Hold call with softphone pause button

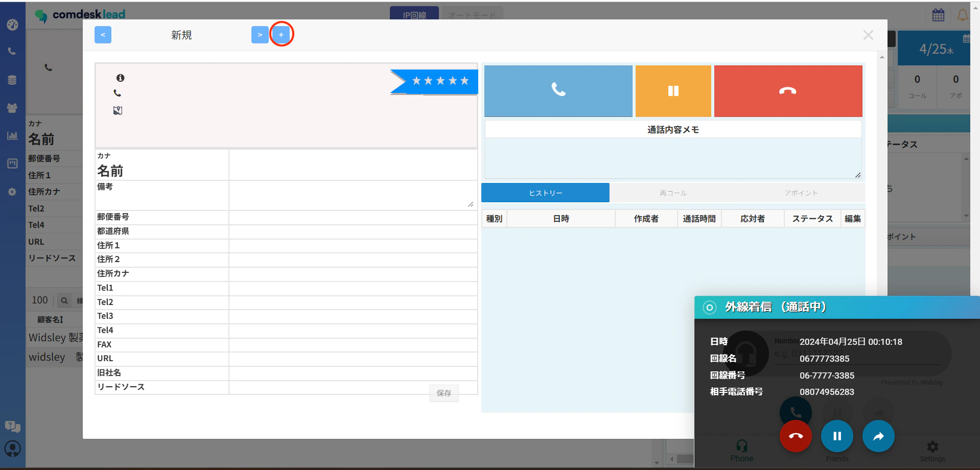click(x=837, y=436)
